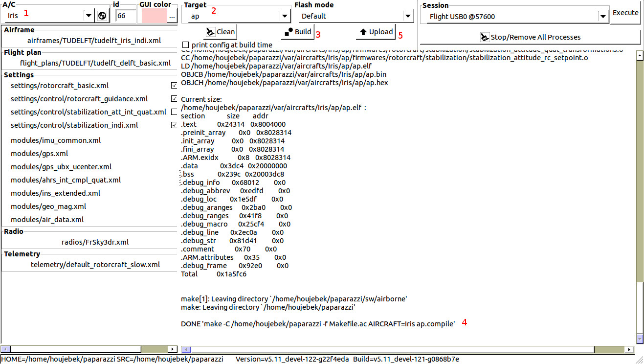The width and height of the screenshot is (644, 364).
Task: Click Stop/Remove All Processes
Action: click(530, 37)
